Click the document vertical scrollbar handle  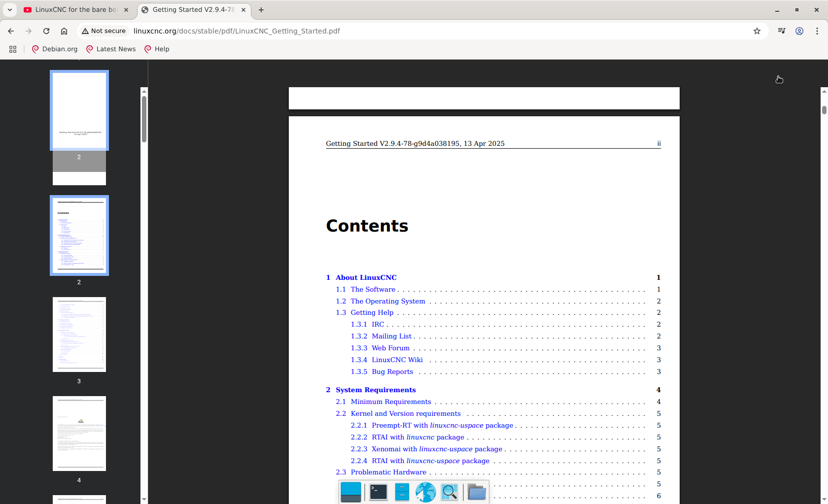tap(824, 110)
